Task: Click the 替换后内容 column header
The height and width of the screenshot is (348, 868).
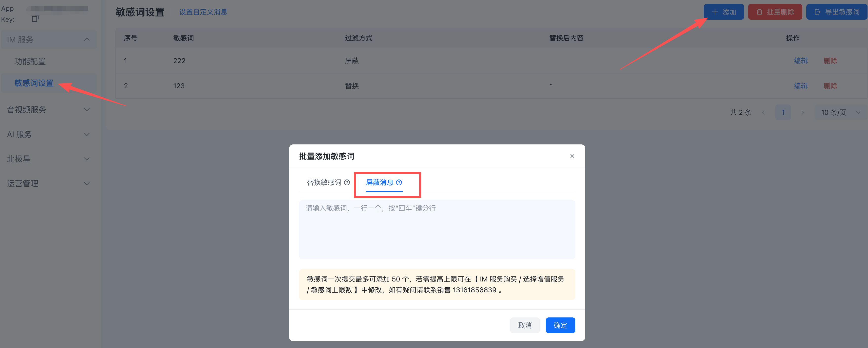Action: 566,38
